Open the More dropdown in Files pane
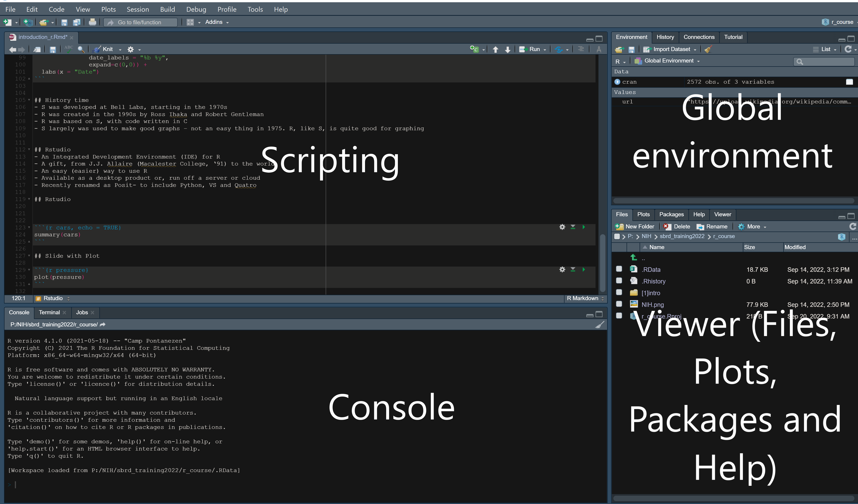Viewport: 858px width, 504px height. click(x=752, y=227)
